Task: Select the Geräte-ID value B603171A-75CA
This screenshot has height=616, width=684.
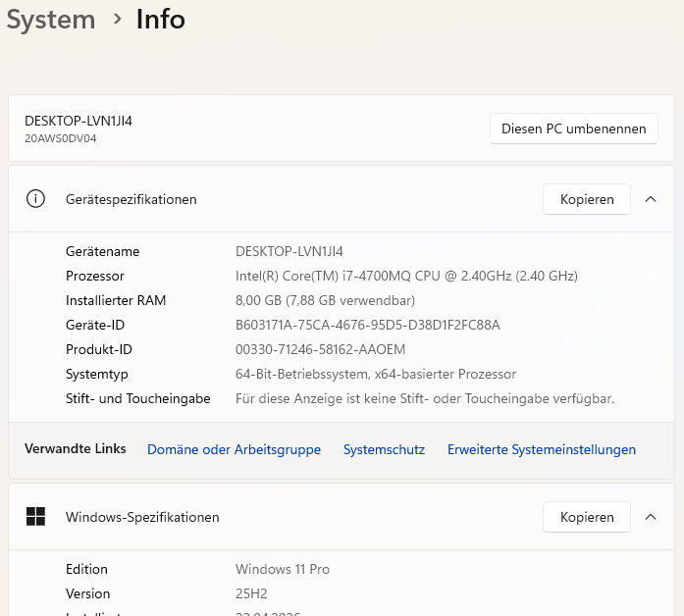Action: click(368, 325)
